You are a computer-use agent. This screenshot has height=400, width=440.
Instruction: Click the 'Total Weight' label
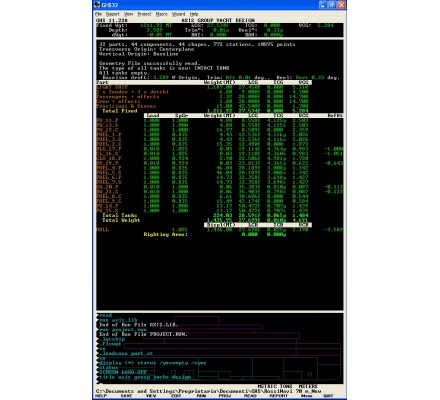pos(121,220)
